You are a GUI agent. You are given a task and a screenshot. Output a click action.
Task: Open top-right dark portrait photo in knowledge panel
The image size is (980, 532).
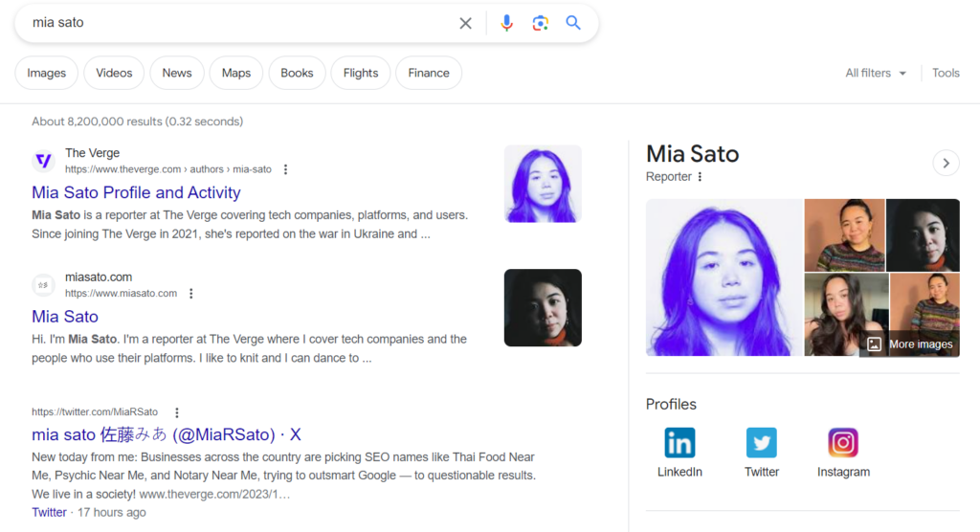(x=924, y=235)
